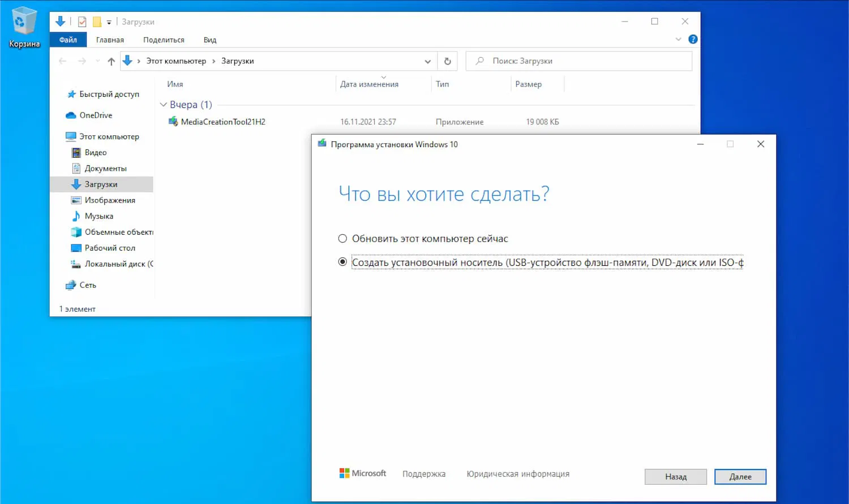Open the Юридическая информация link
Image resolution: width=849 pixels, height=504 pixels.
click(517, 473)
